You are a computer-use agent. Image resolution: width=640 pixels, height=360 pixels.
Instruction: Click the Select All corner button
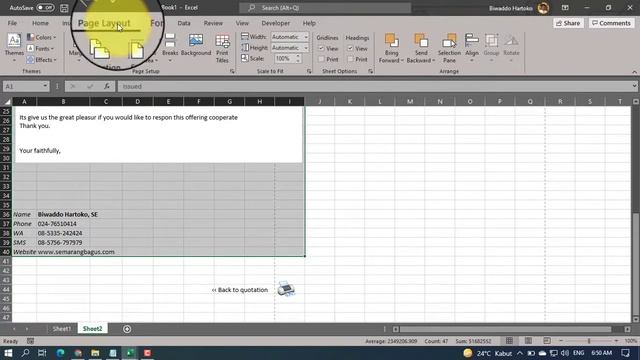click(7, 102)
